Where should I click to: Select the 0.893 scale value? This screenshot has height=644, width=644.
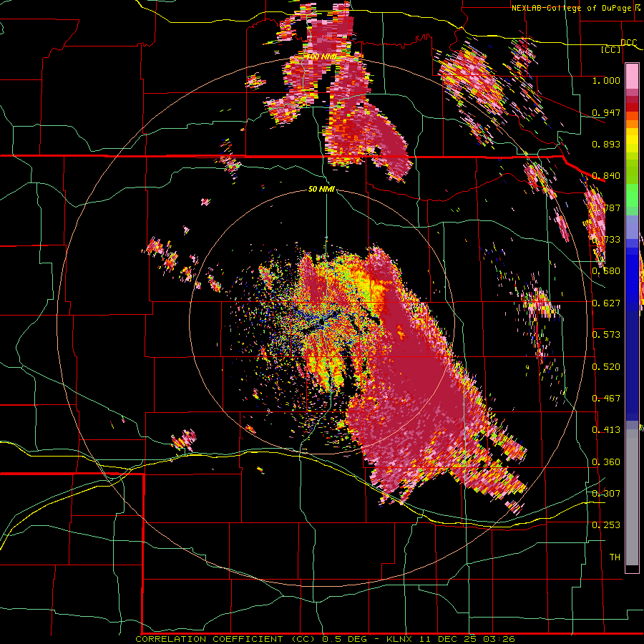click(x=606, y=144)
